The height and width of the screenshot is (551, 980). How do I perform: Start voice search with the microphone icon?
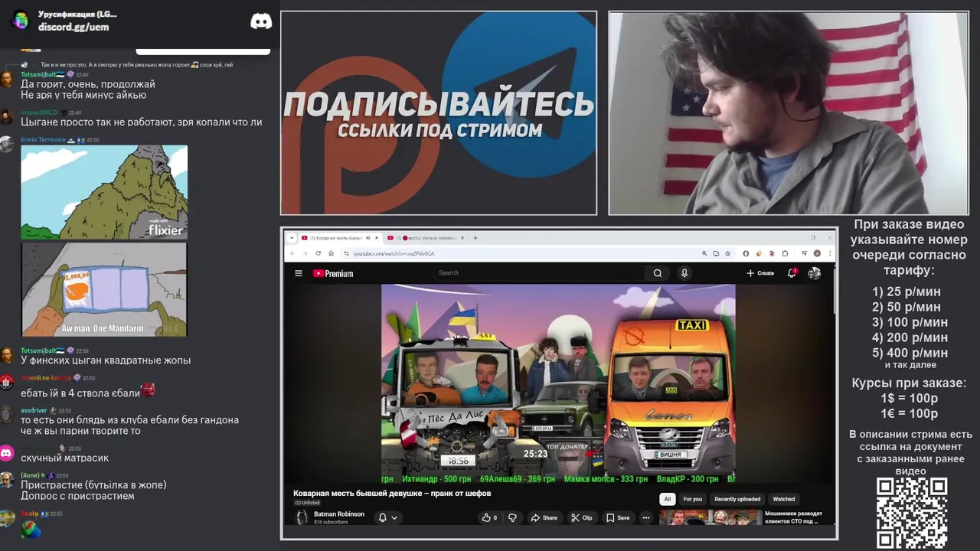tap(684, 273)
